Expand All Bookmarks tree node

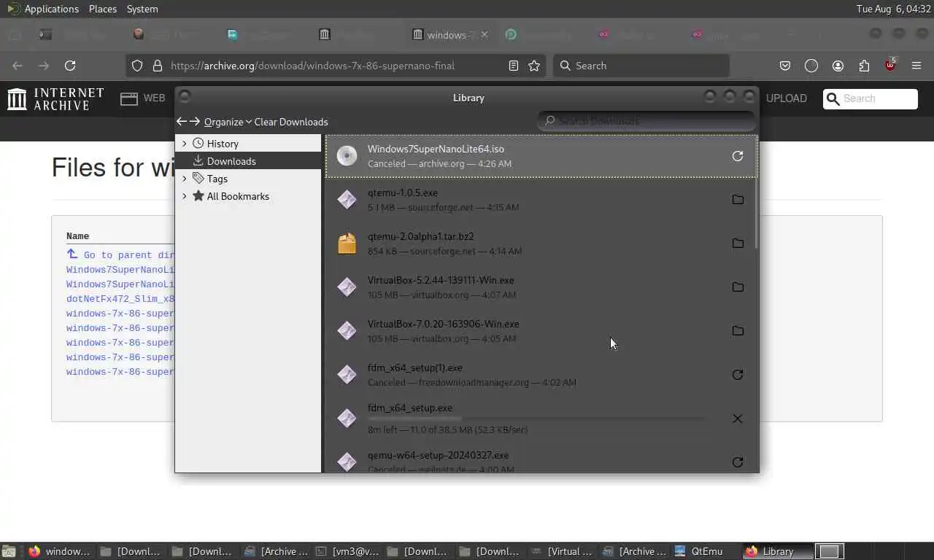(x=184, y=196)
